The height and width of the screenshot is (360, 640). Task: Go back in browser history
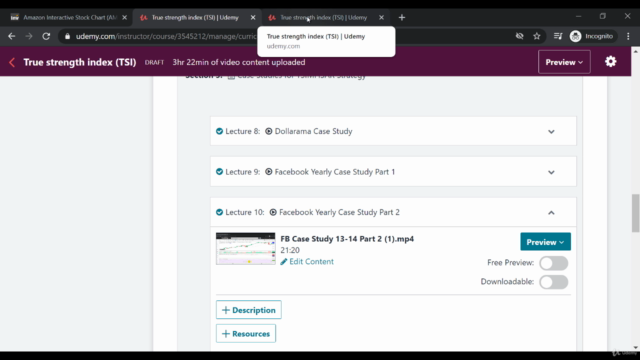(x=11, y=36)
